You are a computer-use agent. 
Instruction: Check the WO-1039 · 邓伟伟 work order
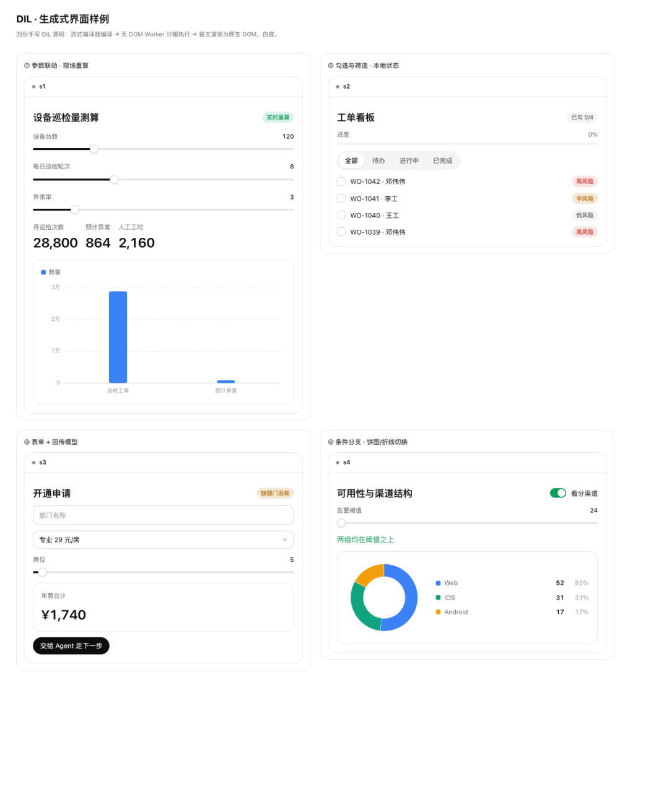[x=341, y=232]
